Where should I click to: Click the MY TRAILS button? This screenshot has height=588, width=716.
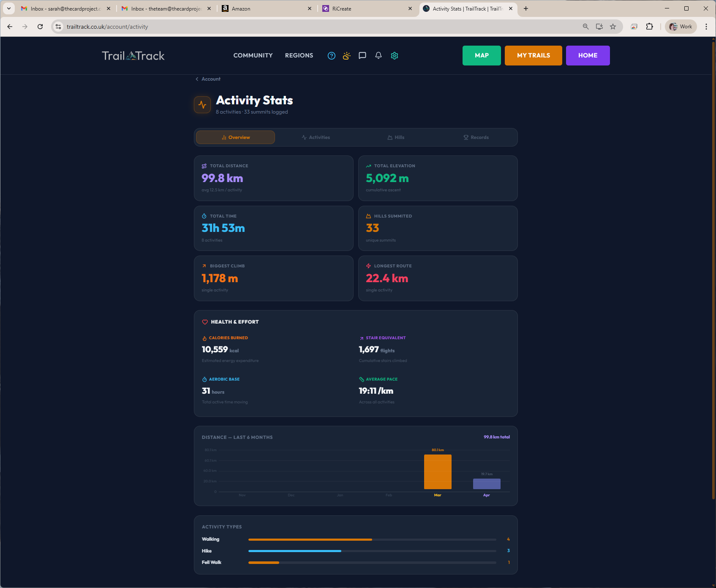[534, 55]
